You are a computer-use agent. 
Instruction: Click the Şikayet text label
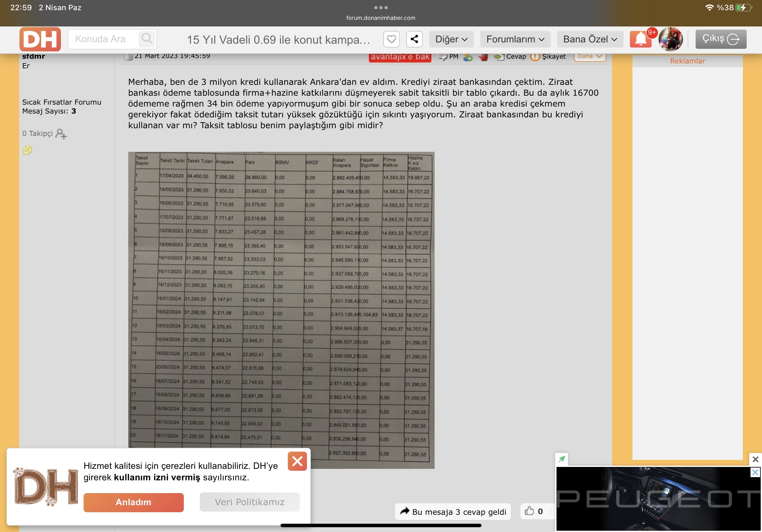[x=554, y=57]
